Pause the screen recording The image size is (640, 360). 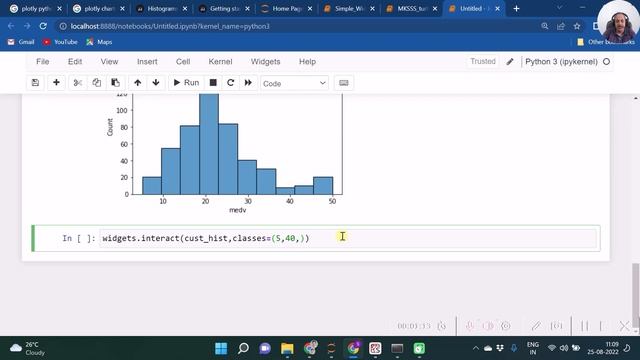[584, 326]
